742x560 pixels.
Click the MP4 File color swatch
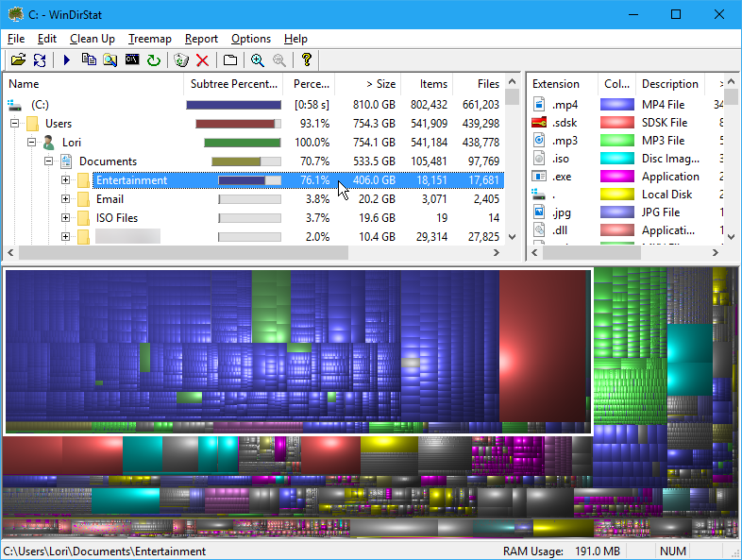click(x=616, y=105)
